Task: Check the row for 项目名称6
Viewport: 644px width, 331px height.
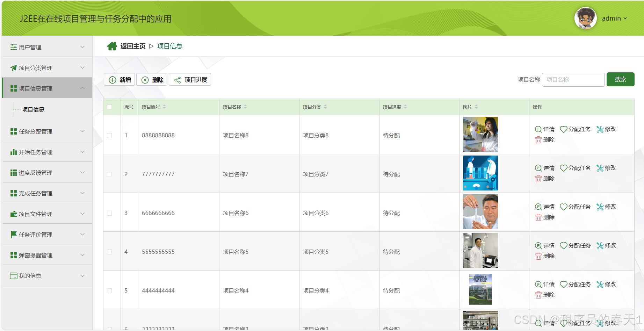Action: (x=109, y=213)
